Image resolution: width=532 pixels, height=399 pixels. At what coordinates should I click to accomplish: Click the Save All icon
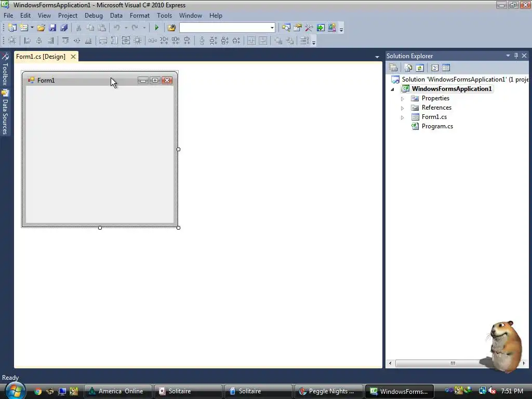[64, 28]
